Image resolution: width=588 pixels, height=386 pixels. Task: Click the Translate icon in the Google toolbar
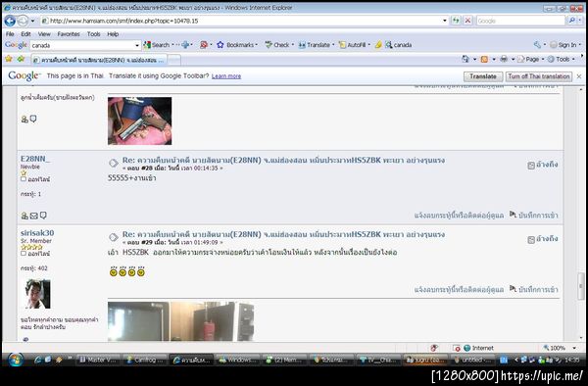[302, 45]
